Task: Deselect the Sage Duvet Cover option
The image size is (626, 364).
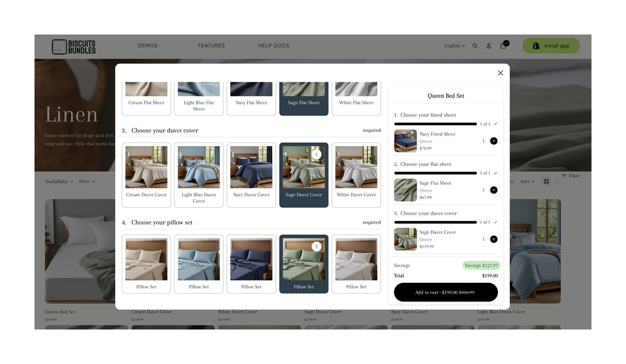Action: (304, 175)
